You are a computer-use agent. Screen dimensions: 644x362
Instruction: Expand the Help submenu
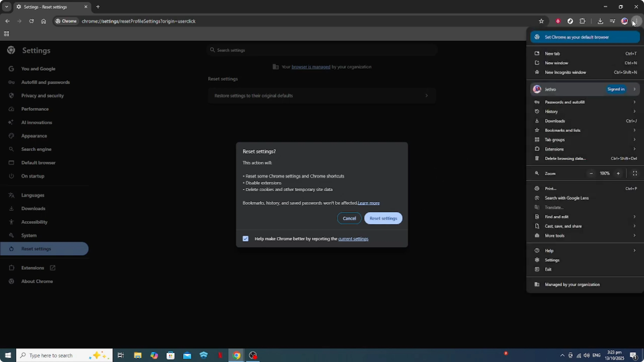point(585,251)
